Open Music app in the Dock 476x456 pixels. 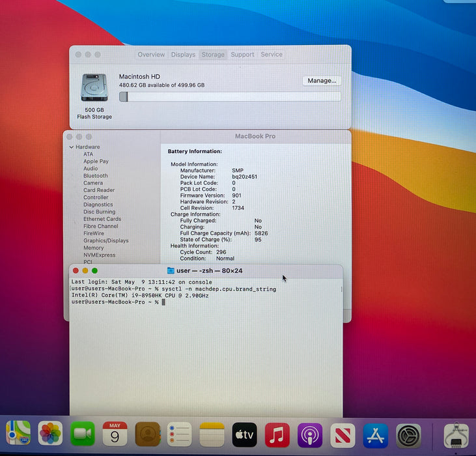[x=277, y=435]
